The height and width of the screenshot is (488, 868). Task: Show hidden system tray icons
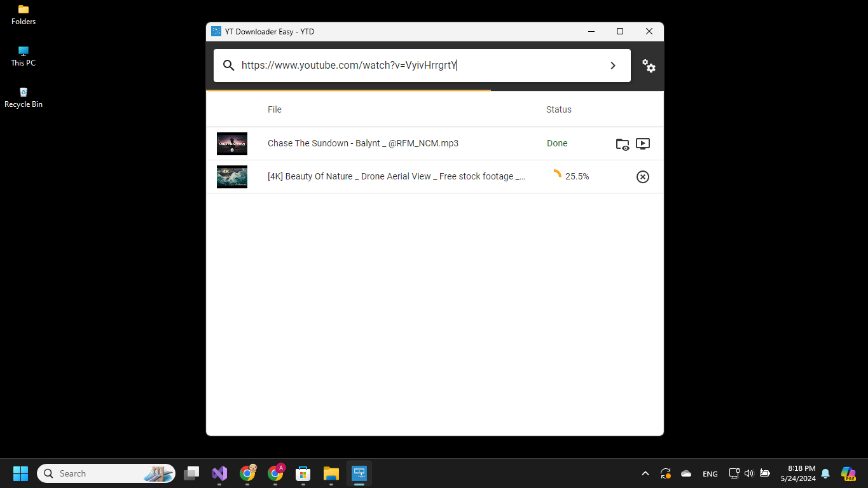click(645, 473)
